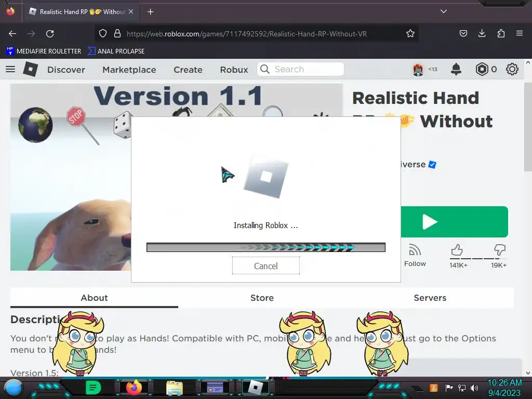Switch to the Servers tab
The image size is (532, 399).
coord(430,298)
